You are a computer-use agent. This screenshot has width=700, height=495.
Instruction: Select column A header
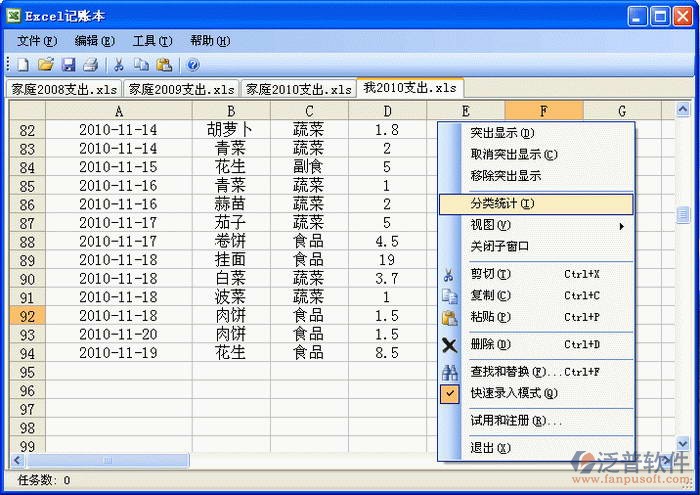click(x=119, y=111)
